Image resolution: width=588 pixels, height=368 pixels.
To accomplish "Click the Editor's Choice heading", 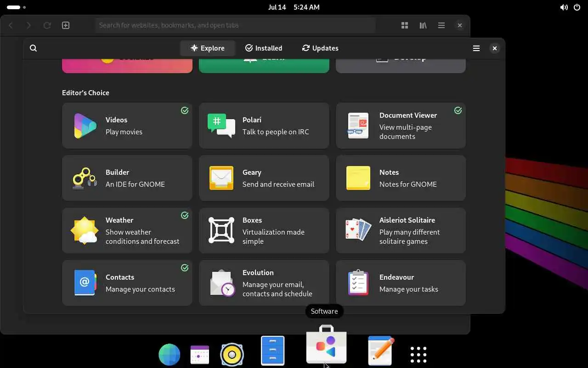I will click(85, 93).
